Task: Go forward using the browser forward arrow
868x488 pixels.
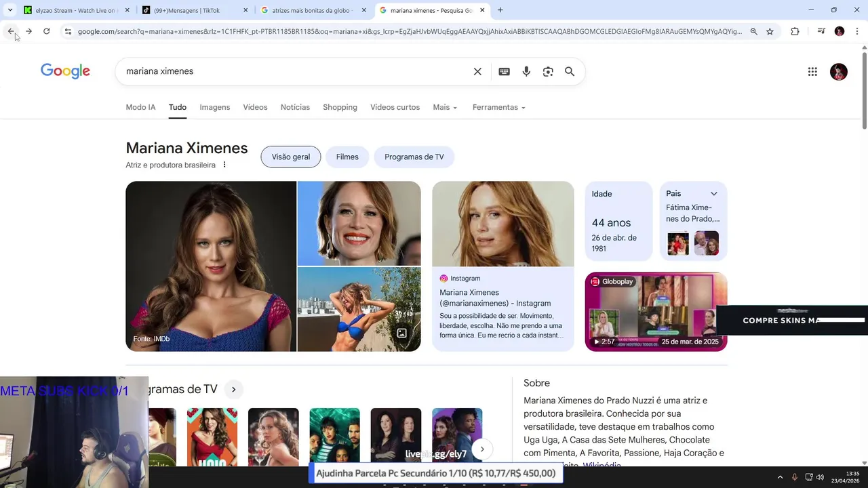Action: coord(28,31)
